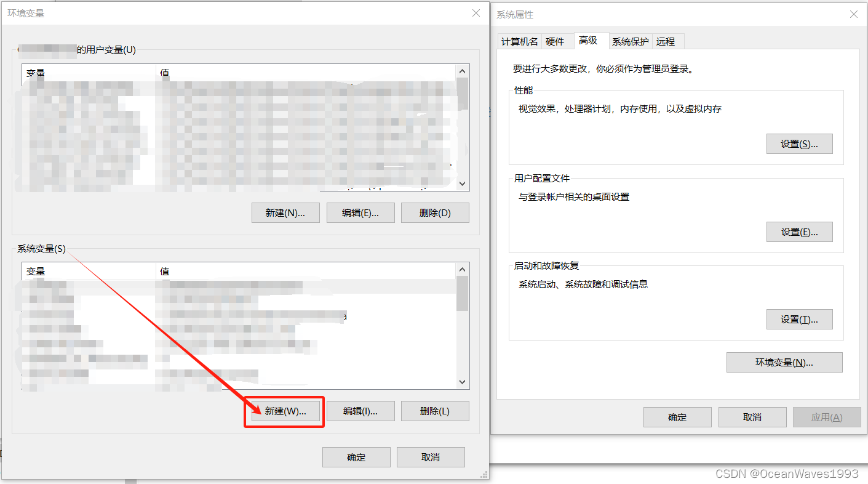Open startup and recovery 设置(T)...
868x484 pixels.
[x=800, y=320]
